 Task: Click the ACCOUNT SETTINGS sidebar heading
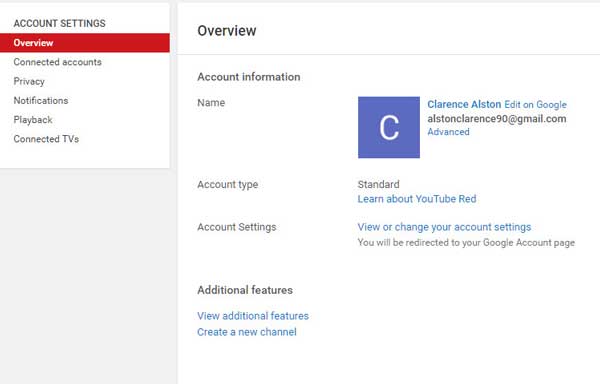[x=59, y=23]
